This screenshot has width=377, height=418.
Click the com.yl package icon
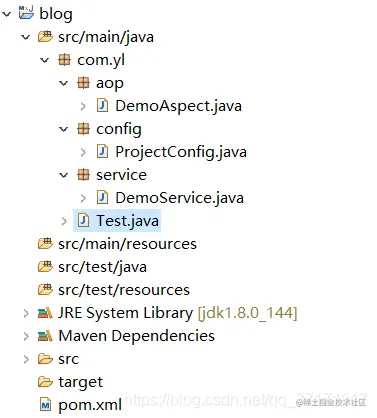click(64, 60)
